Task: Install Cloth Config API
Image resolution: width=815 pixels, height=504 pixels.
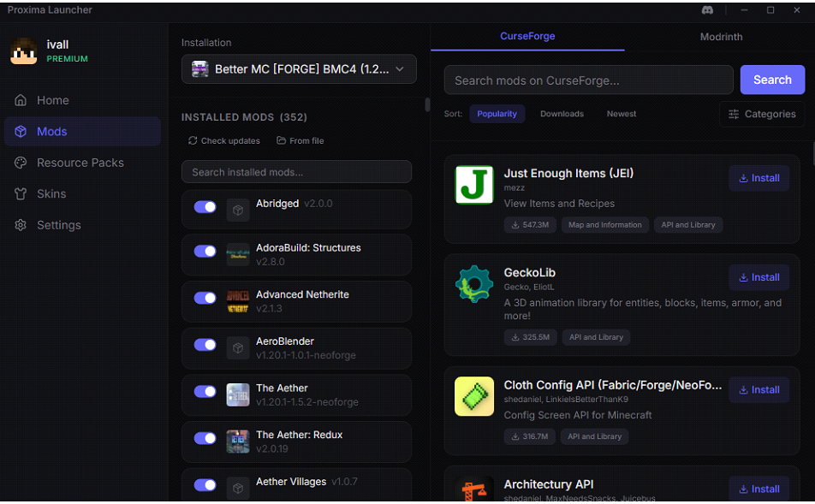Action: point(758,389)
